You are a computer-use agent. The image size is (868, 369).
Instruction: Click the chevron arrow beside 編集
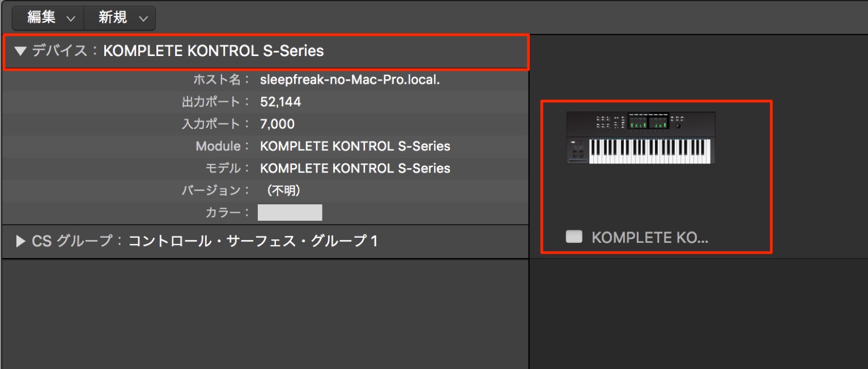click(71, 19)
